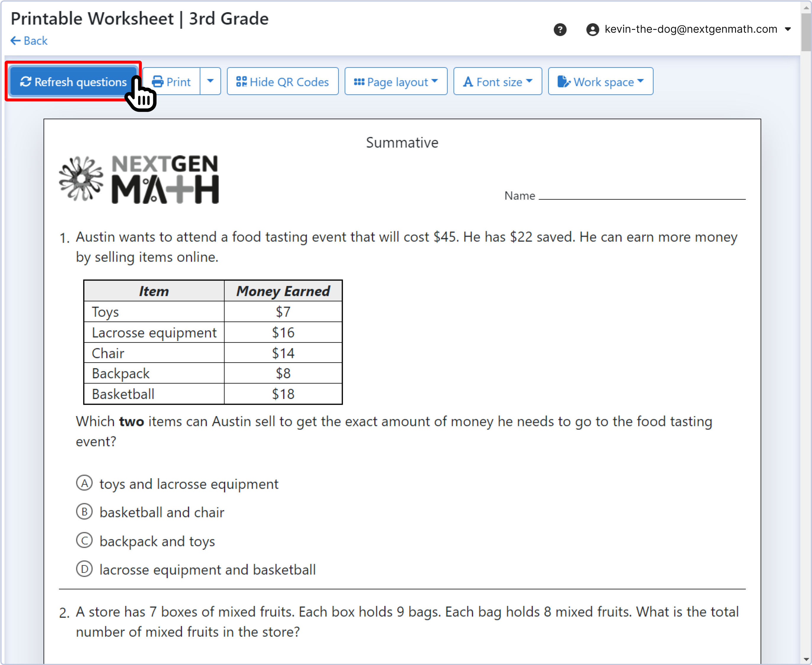This screenshot has width=812, height=665.
Task: Click 'toys and lacrosse equipment' answer text
Action: point(189,484)
